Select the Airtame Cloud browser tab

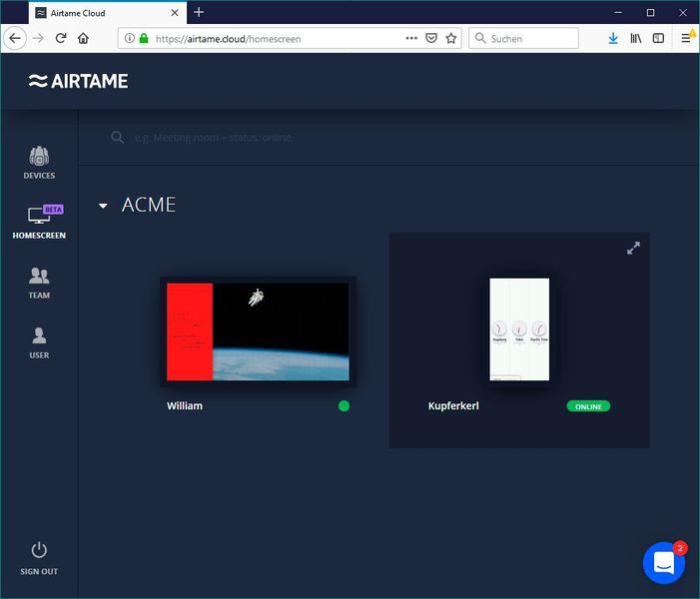coord(108,13)
